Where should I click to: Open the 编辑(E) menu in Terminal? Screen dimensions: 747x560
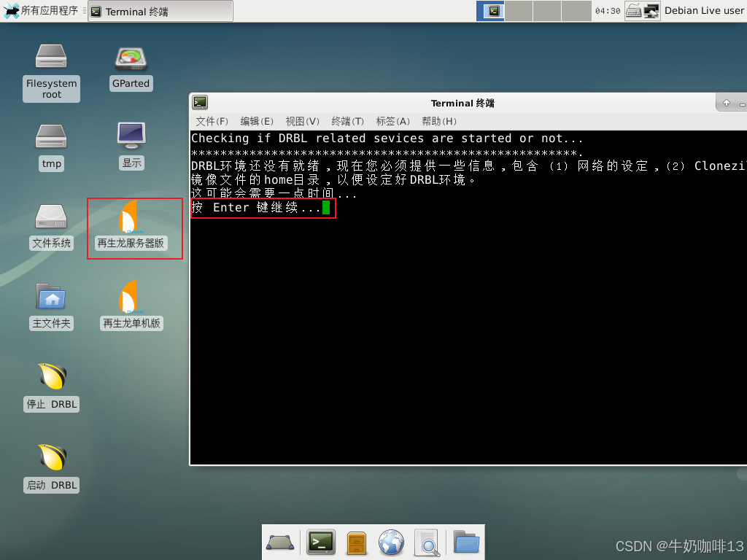tap(257, 122)
